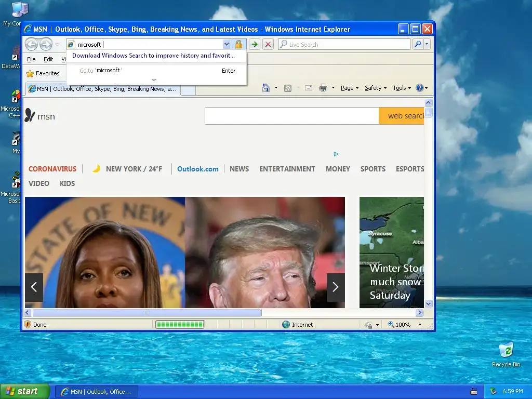Click the RSS feeds icon
This screenshot has width=532, height=399.
[288, 88]
